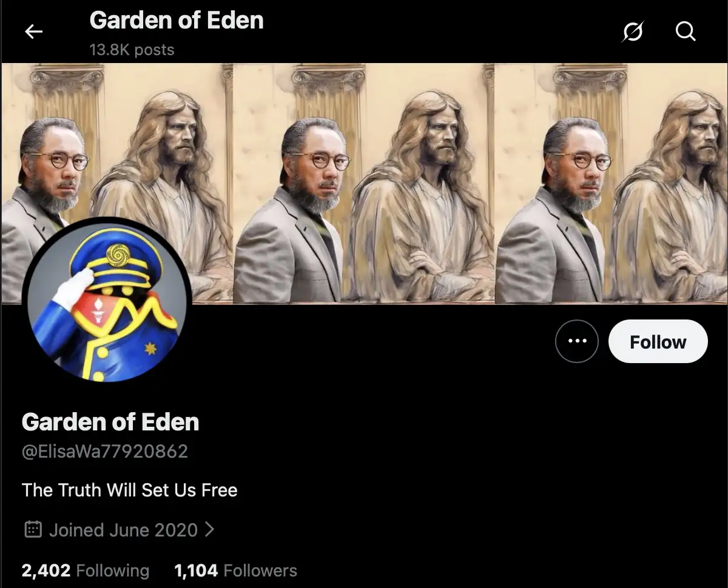Follow the Garden of Eden account
This screenshot has height=588, width=728.
pyautogui.click(x=658, y=341)
